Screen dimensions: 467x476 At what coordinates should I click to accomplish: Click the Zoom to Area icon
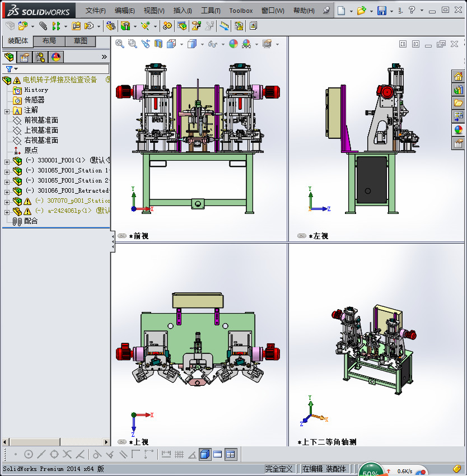click(x=132, y=44)
